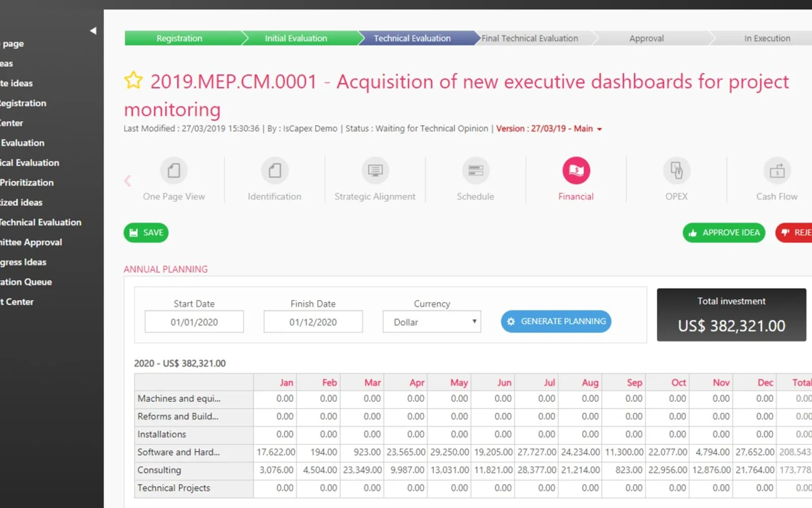The width and height of the screenshot is (812, 508).
Task: Click Consulting Sep cell 823.00
Action: [x=624, y=470]
